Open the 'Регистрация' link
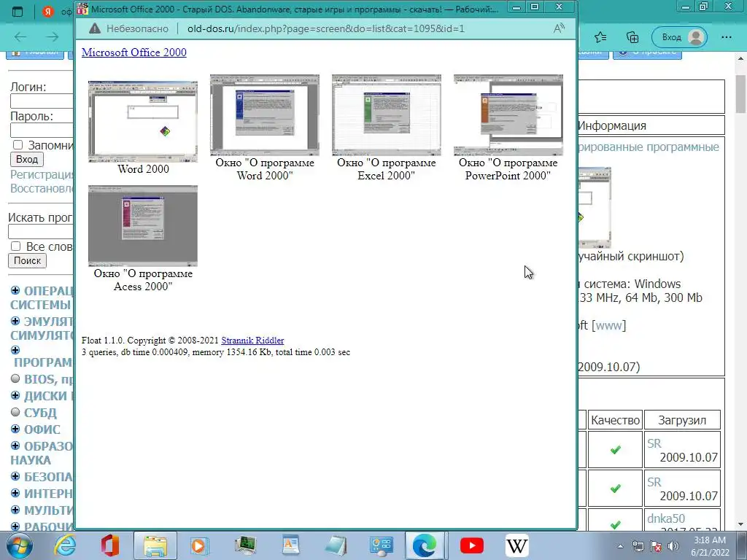The width and height of the screenshot is (747, 560). point(42,174)
